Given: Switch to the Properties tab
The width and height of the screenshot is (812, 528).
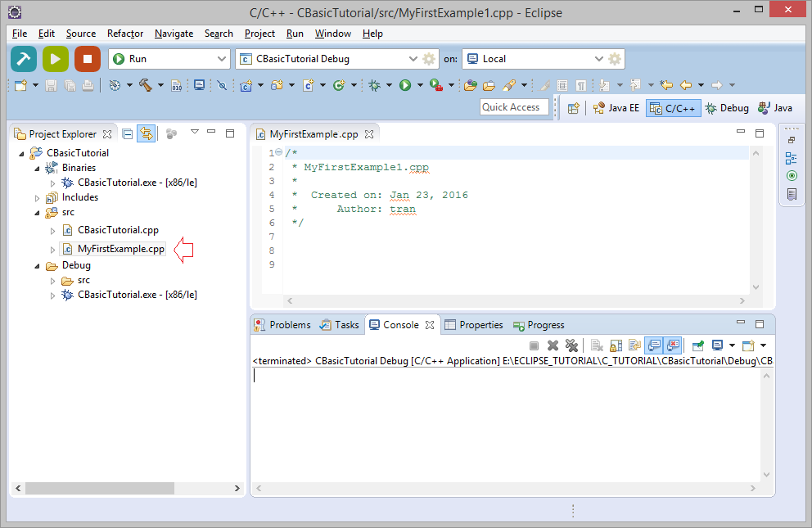Looking at the screenshot, I should point(474,325).
